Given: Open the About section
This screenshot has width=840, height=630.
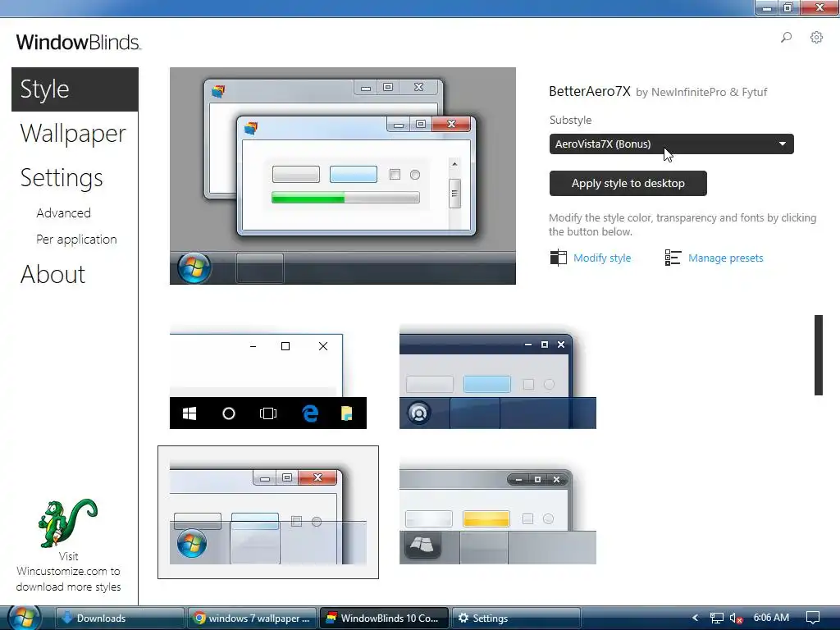Looking at the screenshot, I should coord(52,274).
